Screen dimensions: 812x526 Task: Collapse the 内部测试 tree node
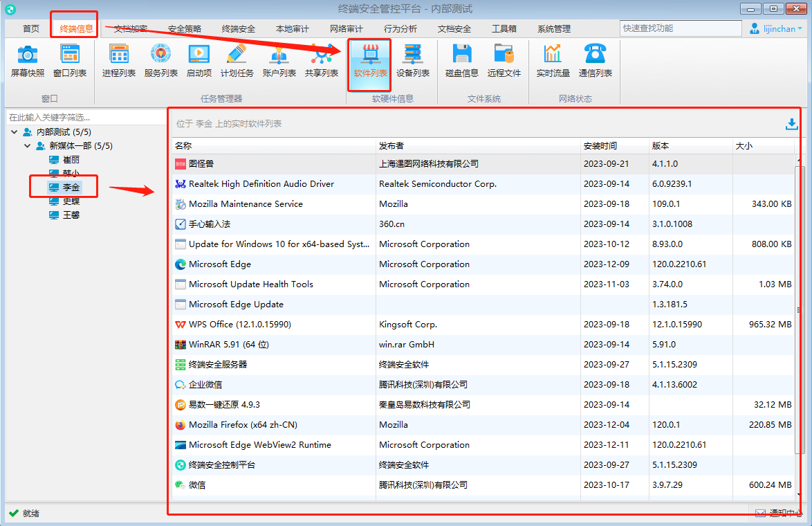(x=14, y=132)
